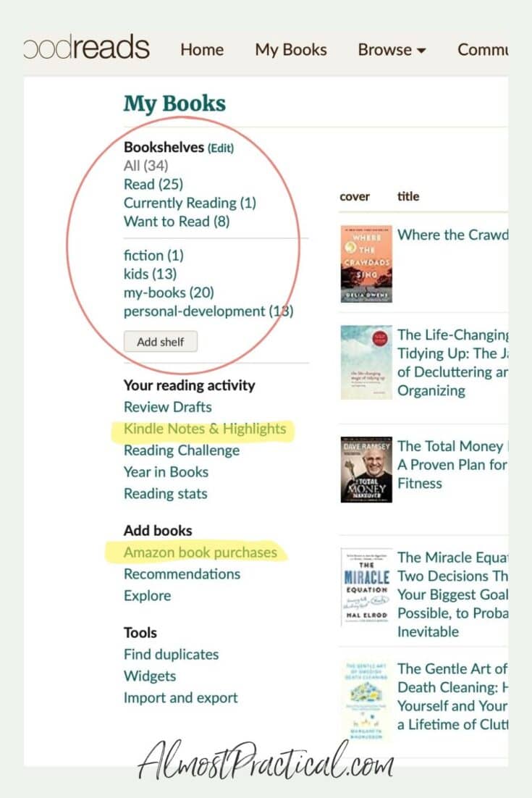The image size is (532, 798).
Task: Open Import and export tools
Action: point(180,697)
